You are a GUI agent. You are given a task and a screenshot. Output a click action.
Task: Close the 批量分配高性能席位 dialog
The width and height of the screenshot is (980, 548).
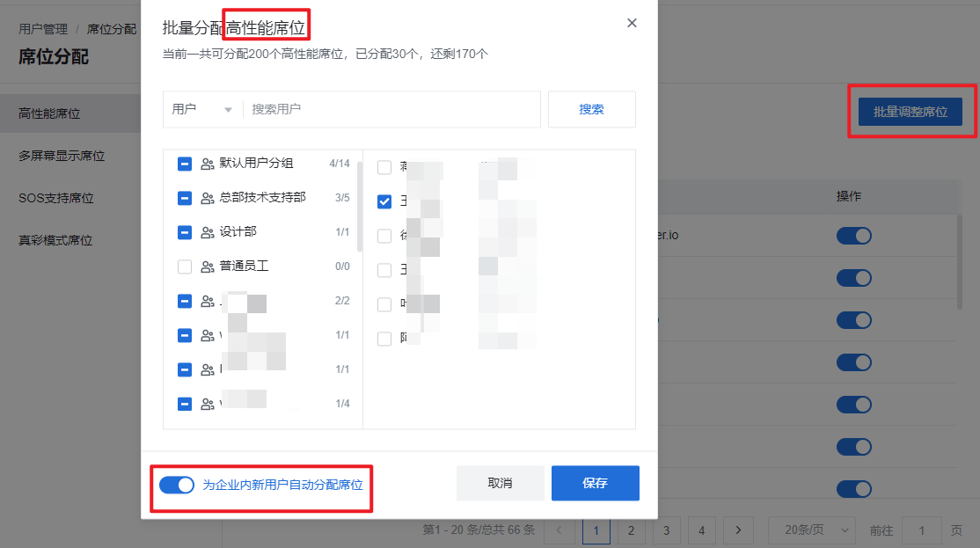[632, 23]
